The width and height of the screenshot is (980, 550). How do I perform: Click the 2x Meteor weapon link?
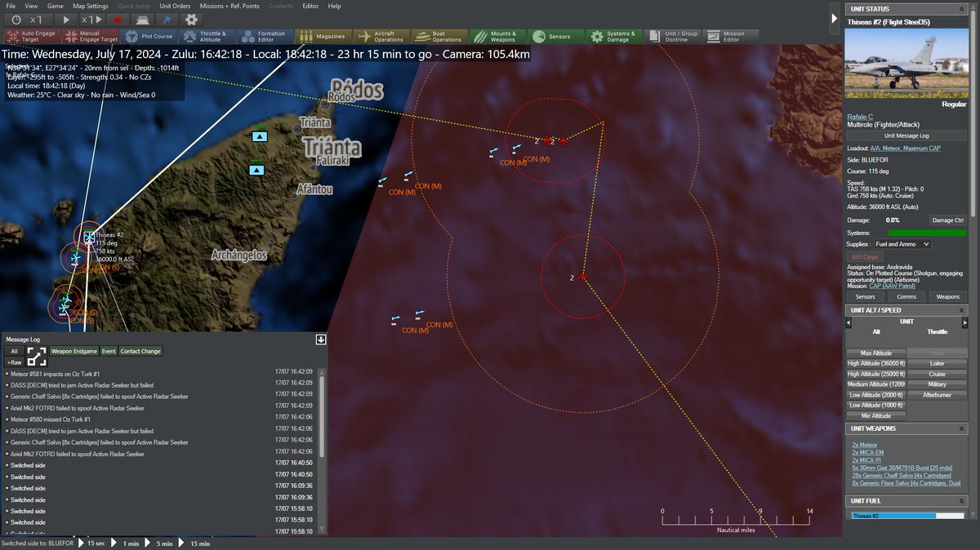click(x=865, y=445)
